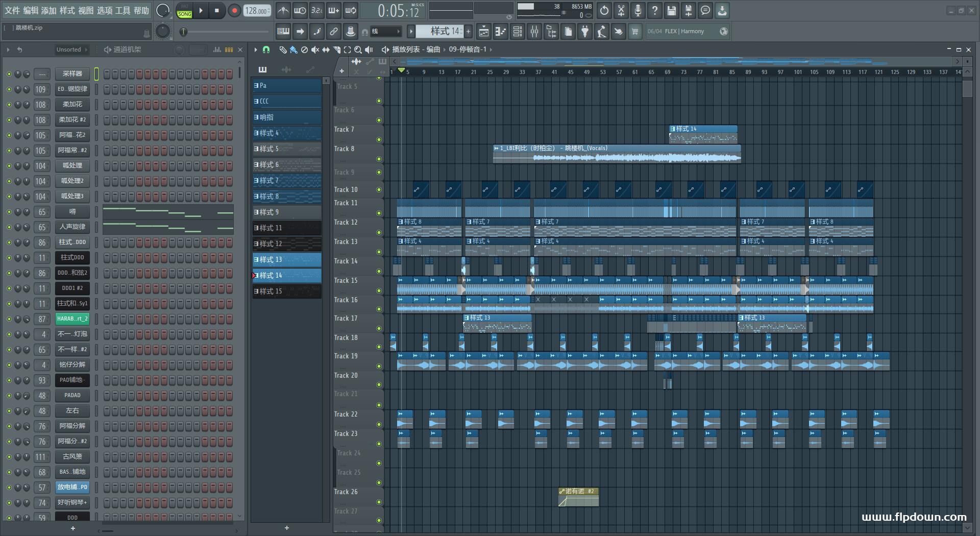This screenshot has width=980, height=536.
Task: Open the Unsorted channel filter dropdown
Action: tap(71, 50)
